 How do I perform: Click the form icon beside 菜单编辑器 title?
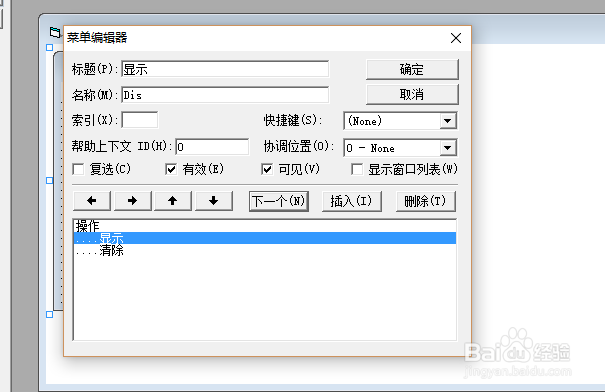(55, 32)
